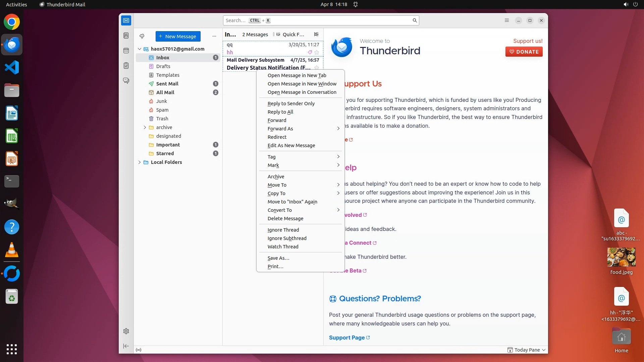Expand the archive folder
This screenshot has width=644, height=362.
tap(145, 127)
